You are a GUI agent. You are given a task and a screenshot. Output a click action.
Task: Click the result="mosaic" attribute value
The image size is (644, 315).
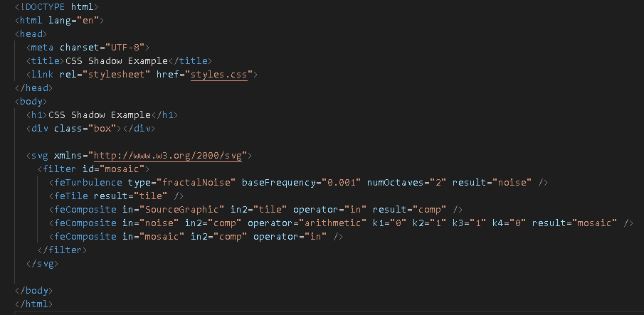[x=594, y=223]
